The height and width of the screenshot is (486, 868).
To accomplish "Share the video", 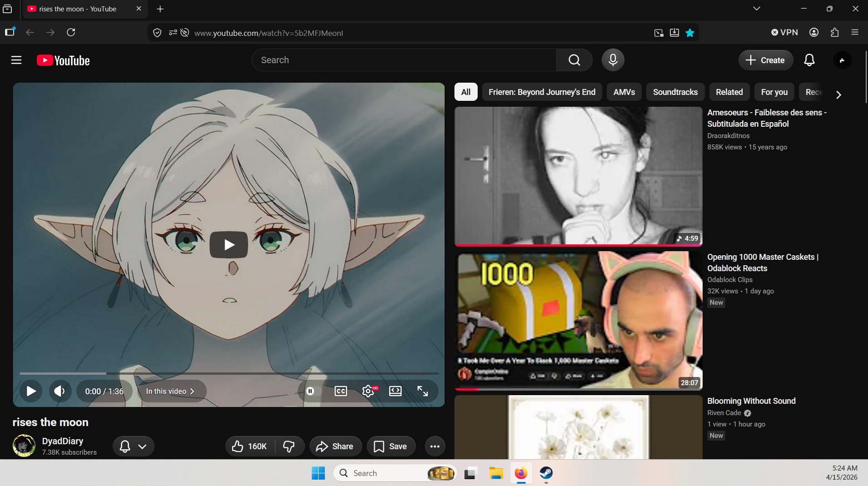I will point(335,446).
